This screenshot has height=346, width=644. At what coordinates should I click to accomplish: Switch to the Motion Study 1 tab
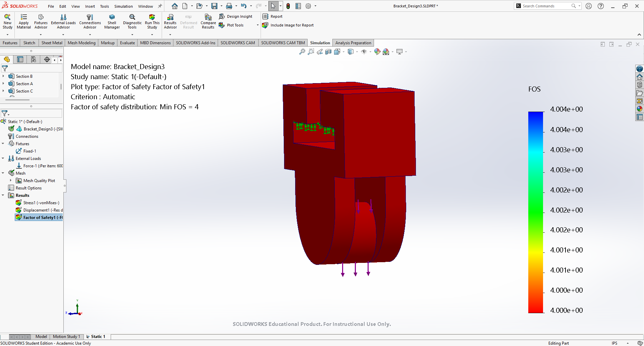pyautogui.click(x=66, y=337)
